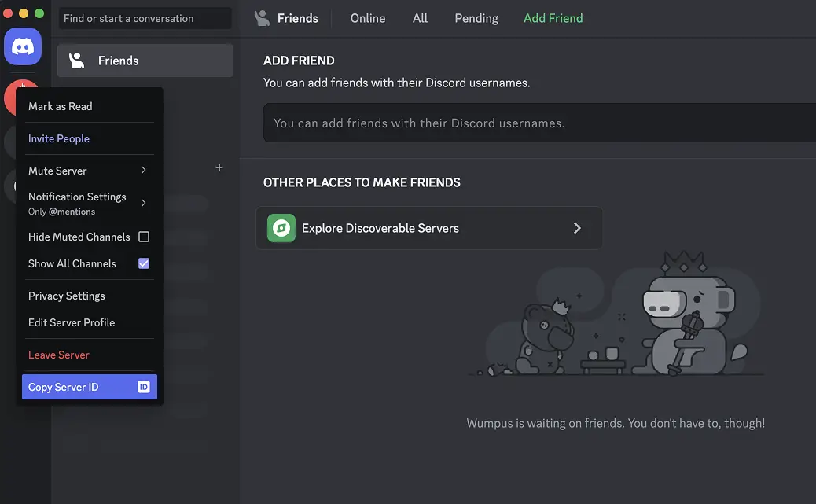Viewport: 816px width, 504px height.
Task: Expand Mute Server submenu arrow
Action: pyautogui.click(x=143, y=171)
